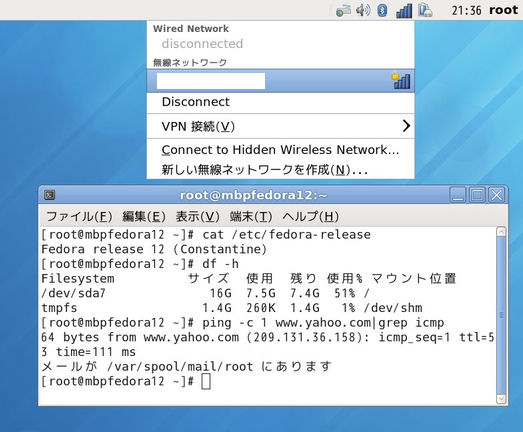The image size is (523, 432).
Task: Open the 端末(T) terminal menu
Action: tap(251, 217)
